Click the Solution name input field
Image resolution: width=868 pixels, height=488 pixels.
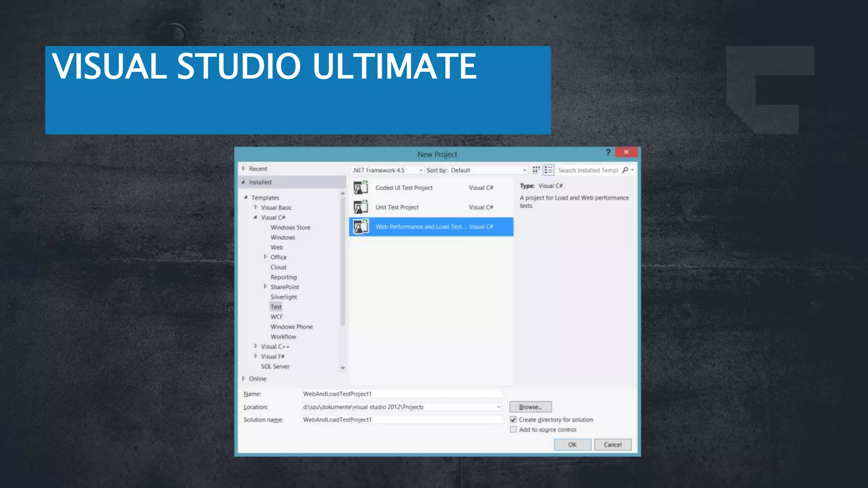point(402,419)
